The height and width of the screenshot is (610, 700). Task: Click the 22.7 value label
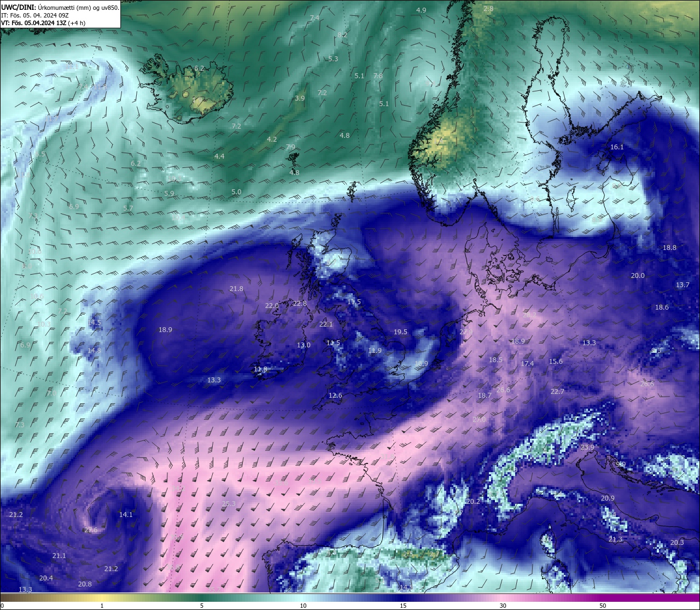point(557,392)
